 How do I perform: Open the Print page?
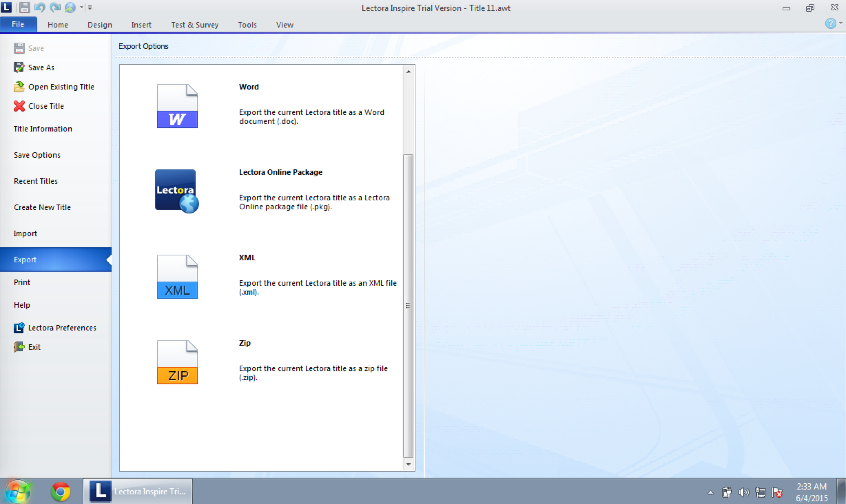(22, 282)
